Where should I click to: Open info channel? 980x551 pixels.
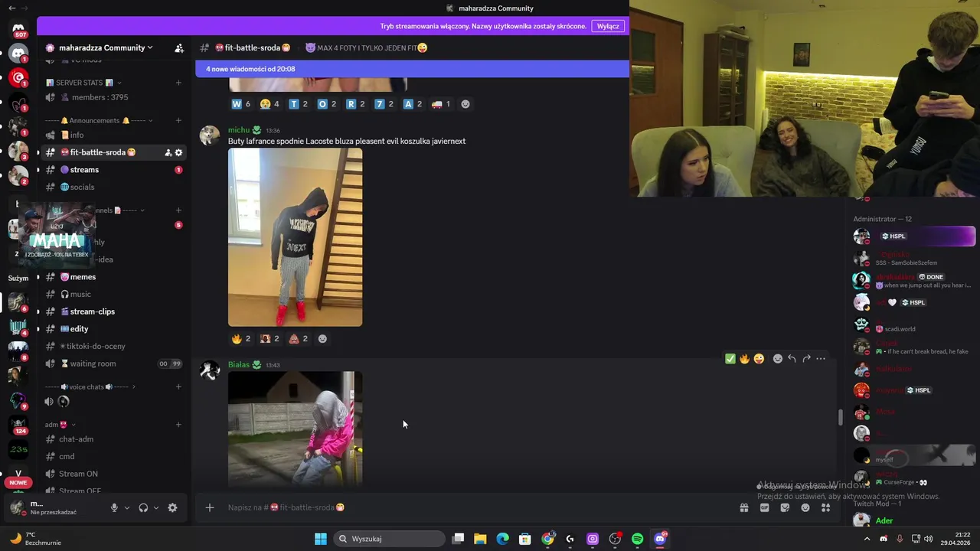[113, 135]
